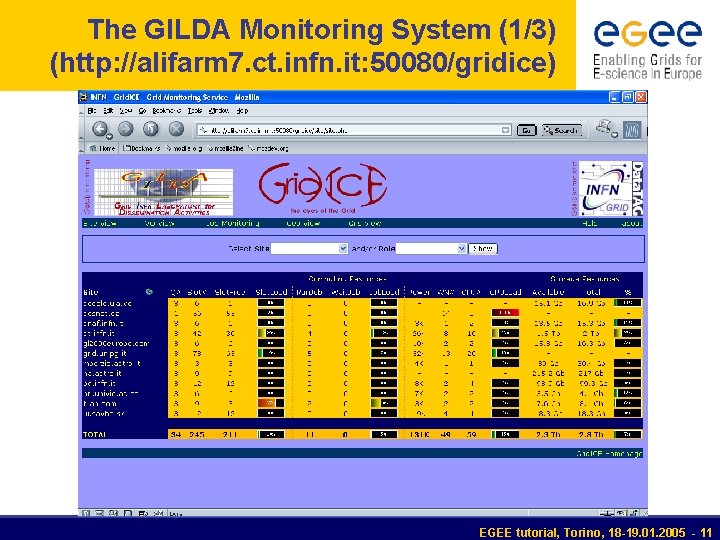The width and height of the screenshot is (720, 540).
Task: Click the cnaf.infn.it site row
Action: (x=362, y=323)
